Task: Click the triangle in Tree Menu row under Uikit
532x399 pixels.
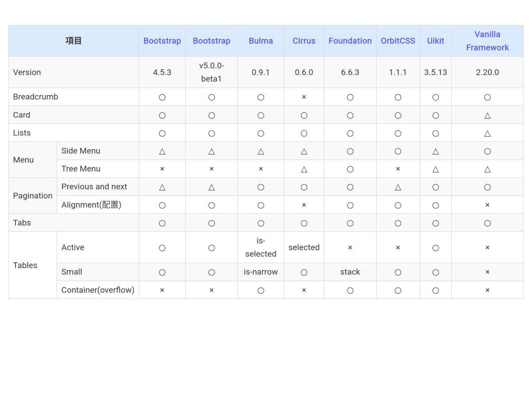Action: click(436, 169)
